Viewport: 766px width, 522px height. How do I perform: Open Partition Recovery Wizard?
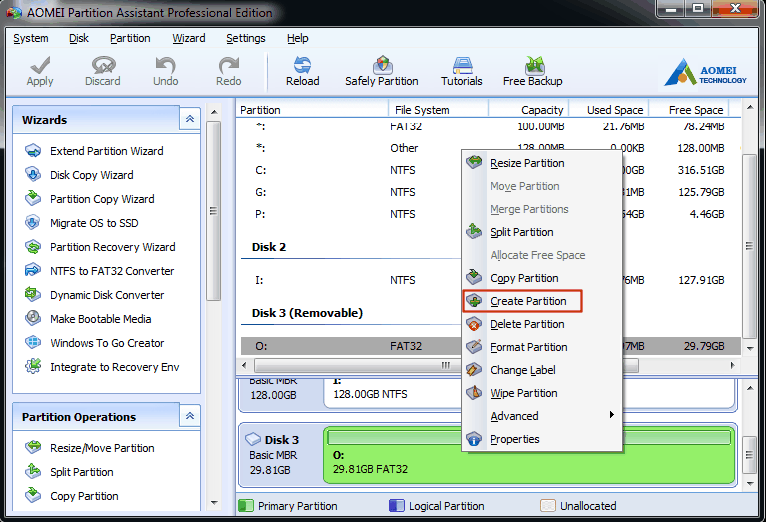coord(112,247)
